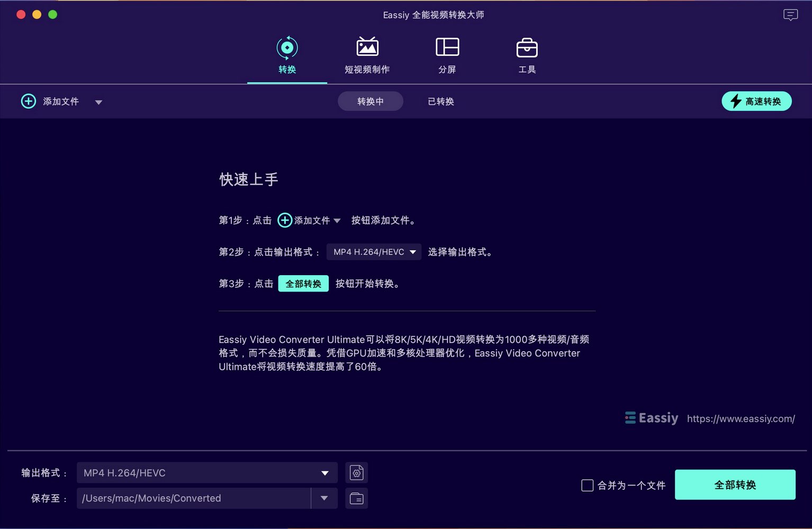Expand the 添加文件 dropdown arrow in the toolbar
This screenshot has height=529, width=812.
pyautogui.click(x=98, y=102)
